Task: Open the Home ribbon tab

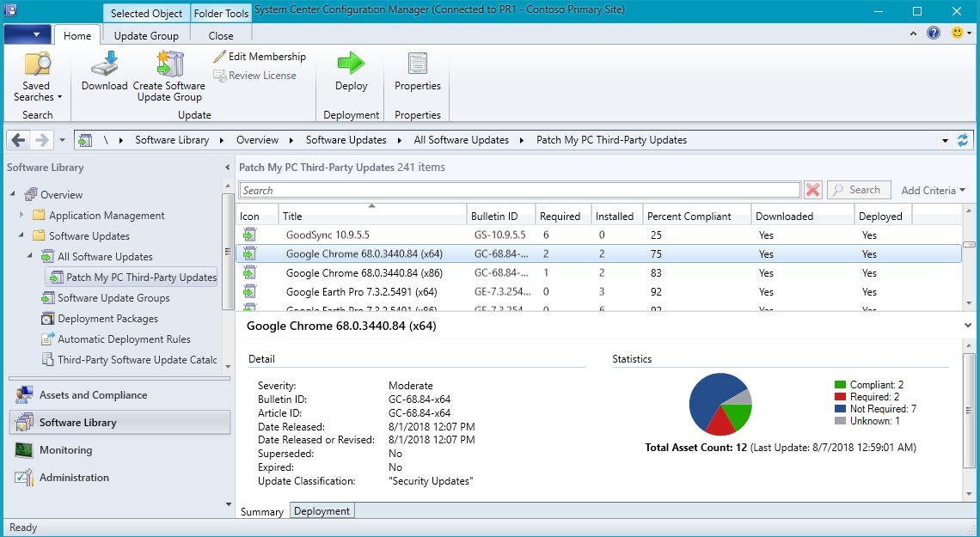Action: pos(77,35)
